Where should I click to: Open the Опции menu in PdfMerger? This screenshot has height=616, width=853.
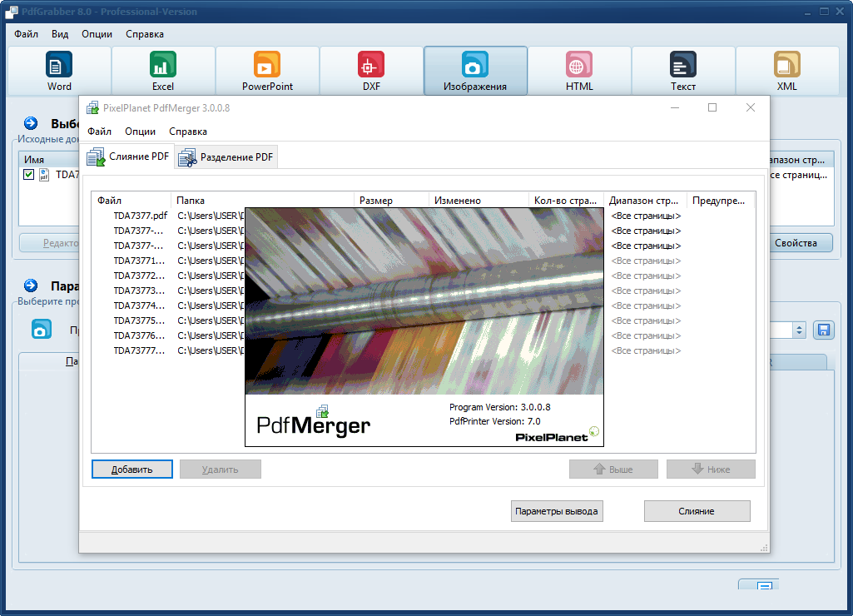click(141, 132)
